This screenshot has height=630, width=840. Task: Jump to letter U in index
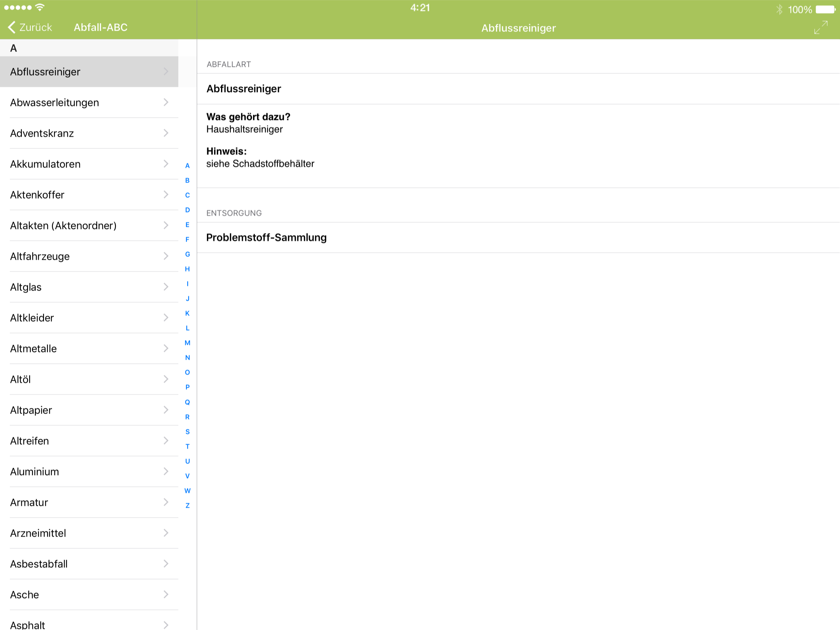click(188, 462)
